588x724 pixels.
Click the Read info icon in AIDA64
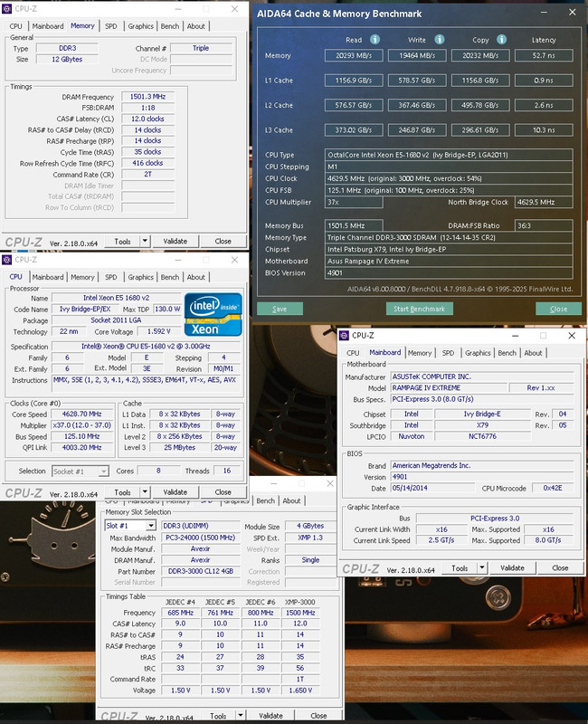click(x=375, y=40)
